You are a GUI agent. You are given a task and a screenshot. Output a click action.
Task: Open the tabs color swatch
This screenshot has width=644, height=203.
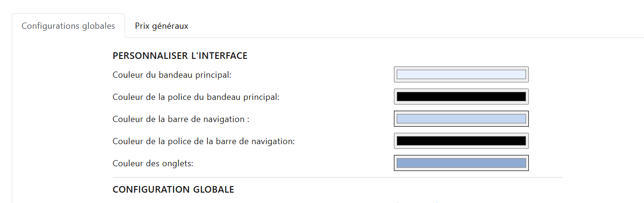click(x=461, y=163)
